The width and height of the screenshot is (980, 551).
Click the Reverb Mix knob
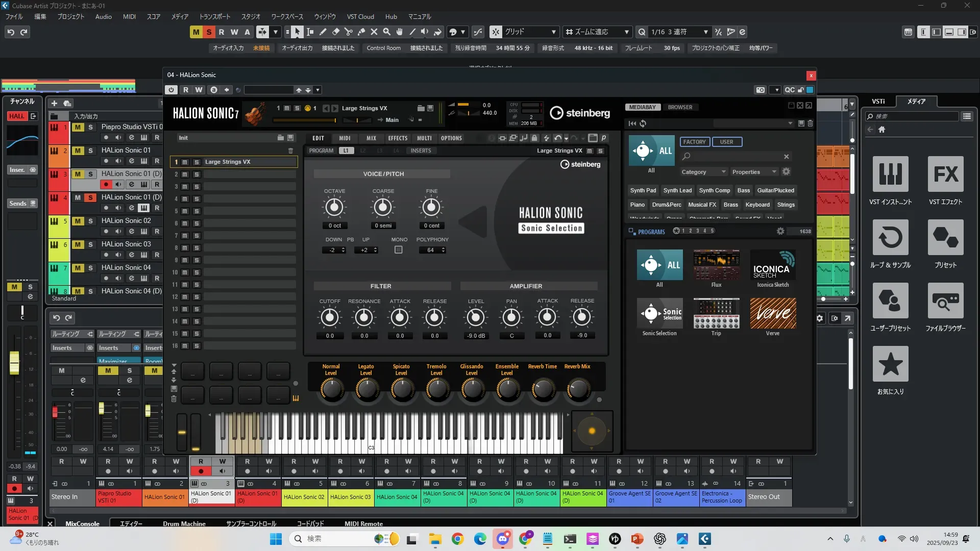[578, 390]
